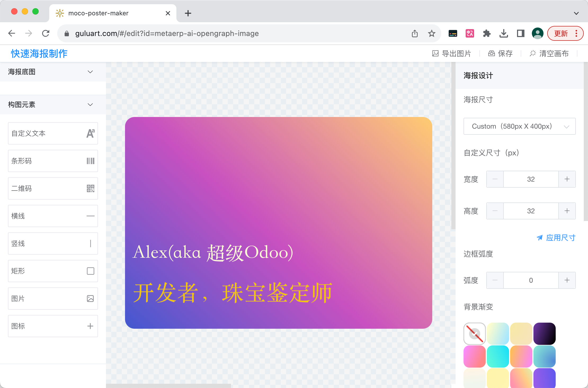Save the poster (保存)

click(x=500, y=53)
